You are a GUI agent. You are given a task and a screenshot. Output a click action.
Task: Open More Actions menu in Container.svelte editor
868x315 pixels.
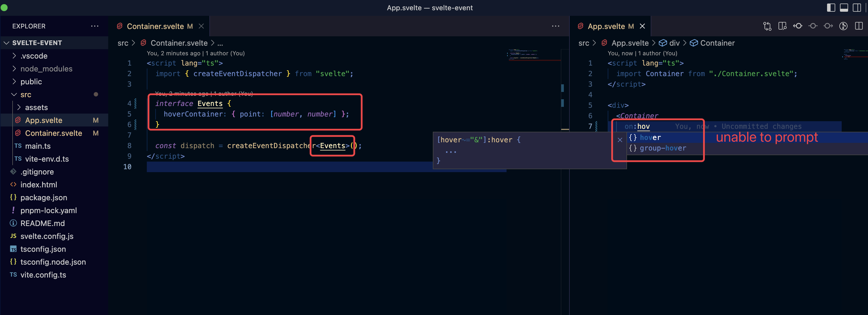[555, 26]
